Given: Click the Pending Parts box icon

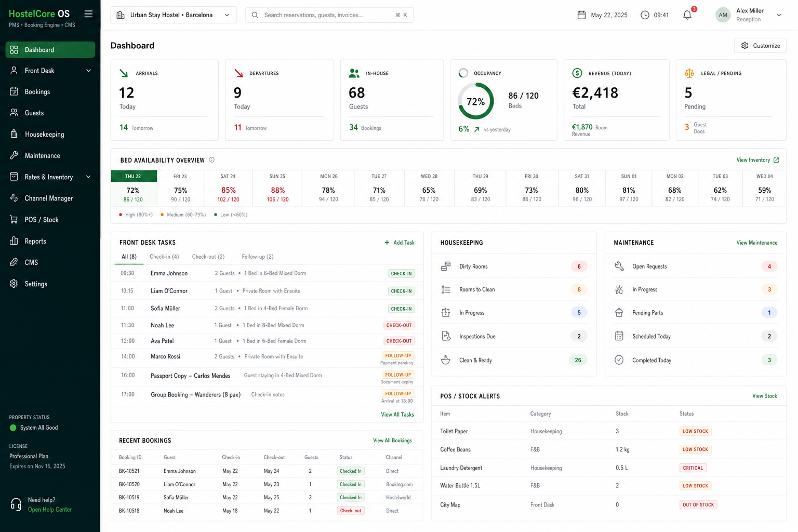Looking at the screenshot, I should pyautogui.click(x=619, y=313).
